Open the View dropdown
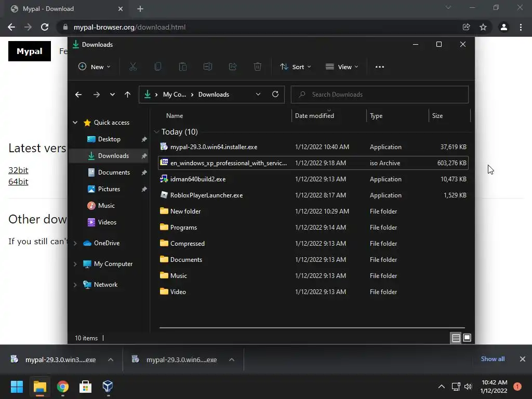The height and width of the screenshot is (399, 532). (342, 67)
